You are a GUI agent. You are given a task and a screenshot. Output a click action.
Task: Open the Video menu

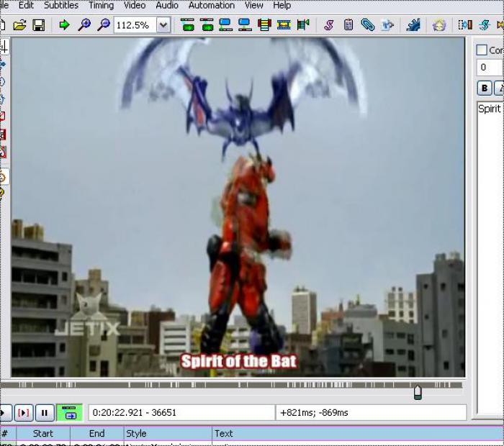coord(135,5)
